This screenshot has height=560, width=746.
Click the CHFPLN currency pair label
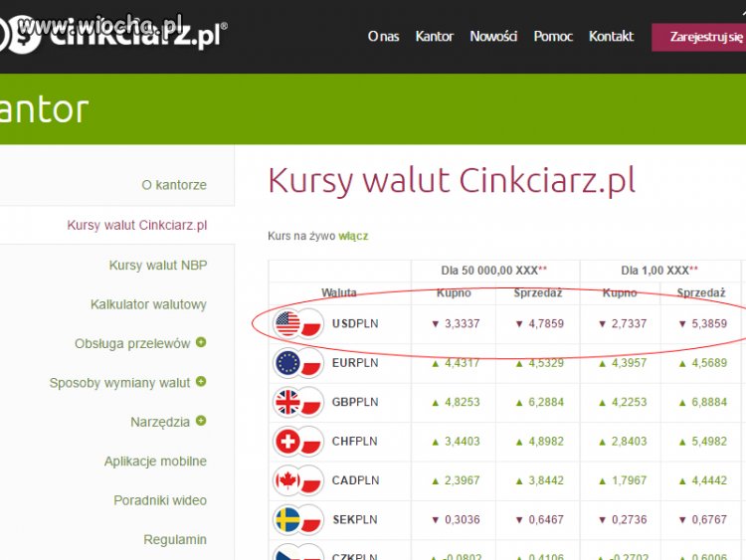354,442
